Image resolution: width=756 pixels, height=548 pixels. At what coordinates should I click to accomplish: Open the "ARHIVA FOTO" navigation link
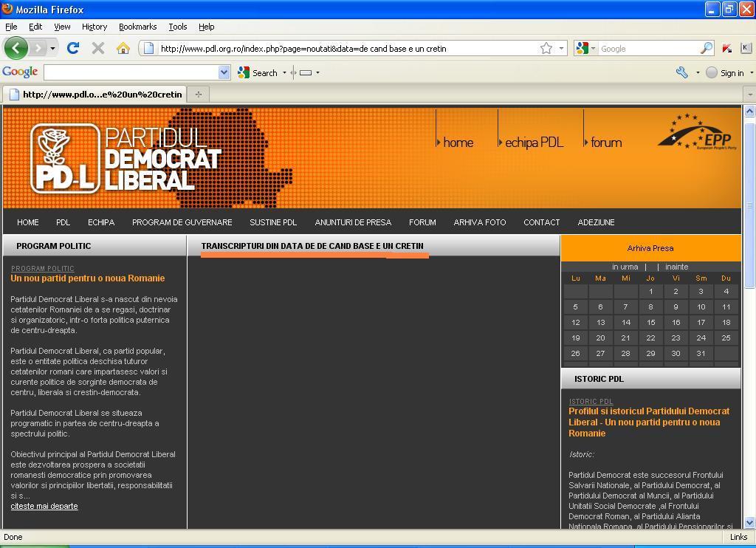[x=479, y=222]
